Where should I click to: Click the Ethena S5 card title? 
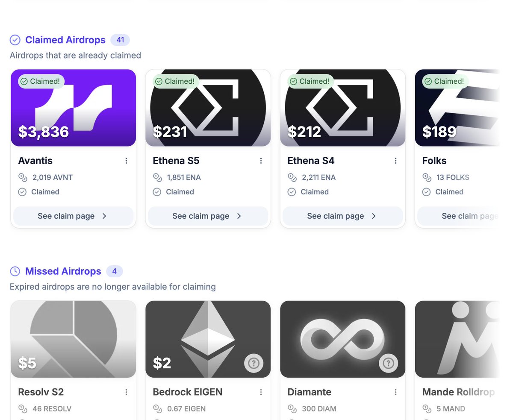[176, 161]
